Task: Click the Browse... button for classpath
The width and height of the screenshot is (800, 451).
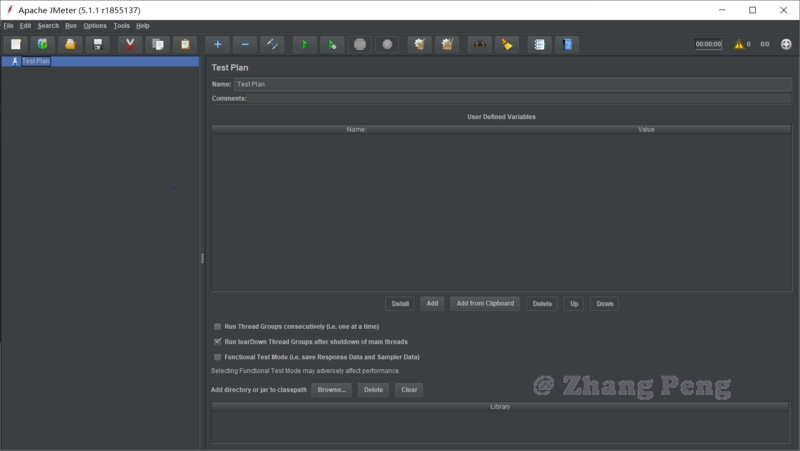Action: click(332, 390)
